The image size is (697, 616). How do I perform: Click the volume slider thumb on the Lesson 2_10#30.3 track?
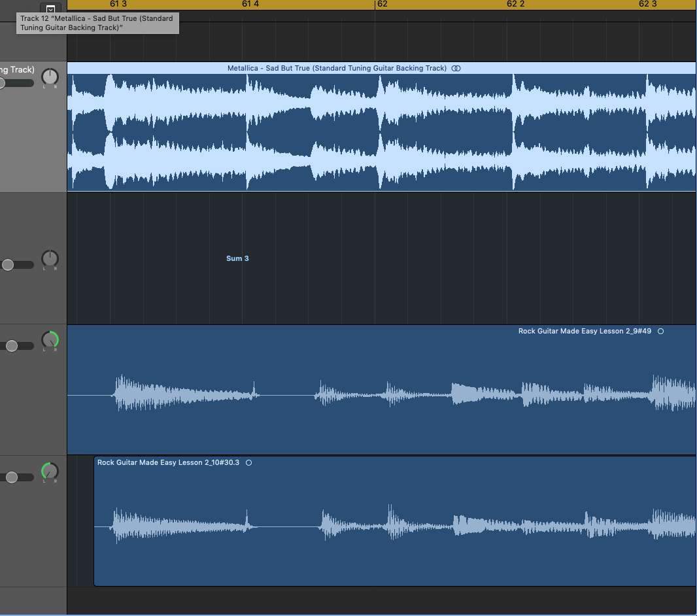coord(12,477)
